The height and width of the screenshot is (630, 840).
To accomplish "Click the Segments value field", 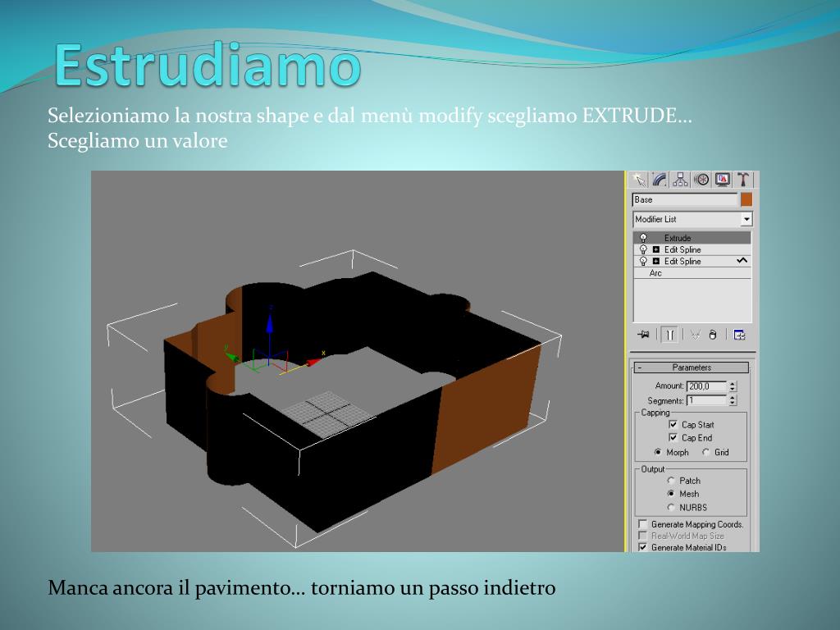I will tap(706, 400).
